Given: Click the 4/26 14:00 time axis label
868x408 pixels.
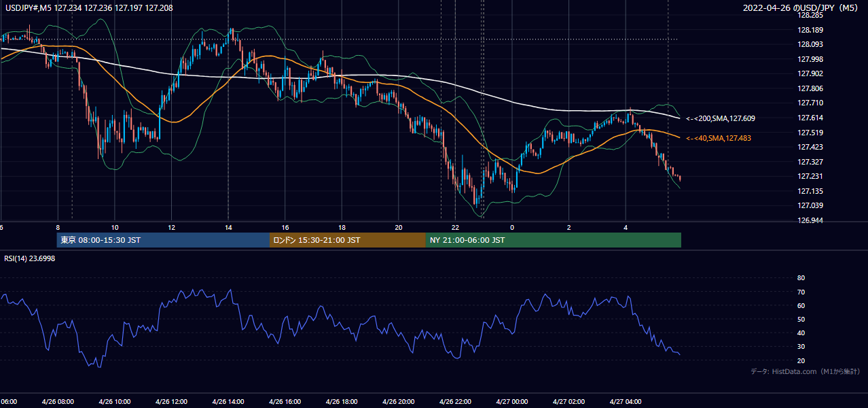Looking at the screenshot, I should point(228,401).
